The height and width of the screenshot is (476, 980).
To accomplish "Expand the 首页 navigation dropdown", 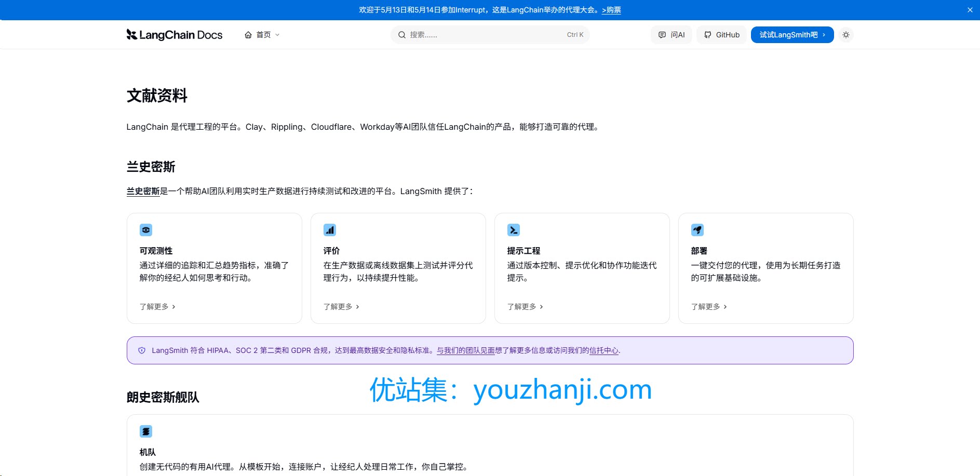I will point(278,34).
